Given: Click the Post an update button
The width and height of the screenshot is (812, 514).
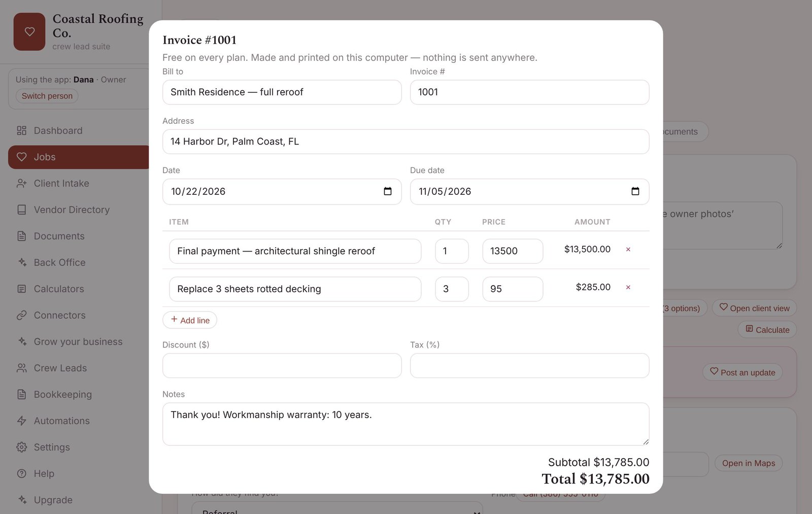Looking at the screenshot, I should pyautogui.click(x=742, y=372).
